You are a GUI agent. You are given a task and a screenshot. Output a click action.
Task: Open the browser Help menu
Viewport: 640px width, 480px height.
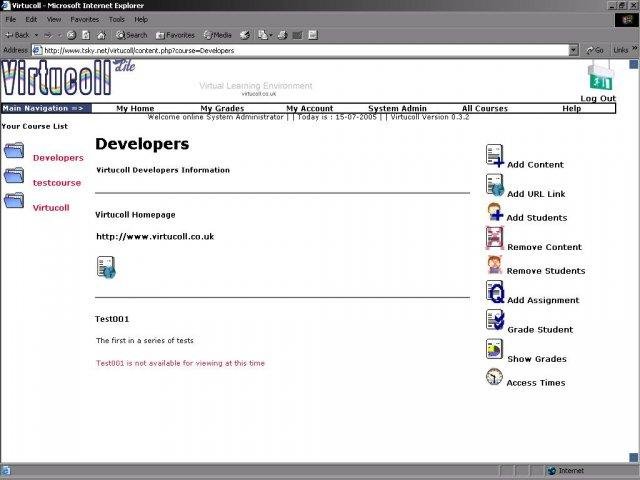point(141,19)
